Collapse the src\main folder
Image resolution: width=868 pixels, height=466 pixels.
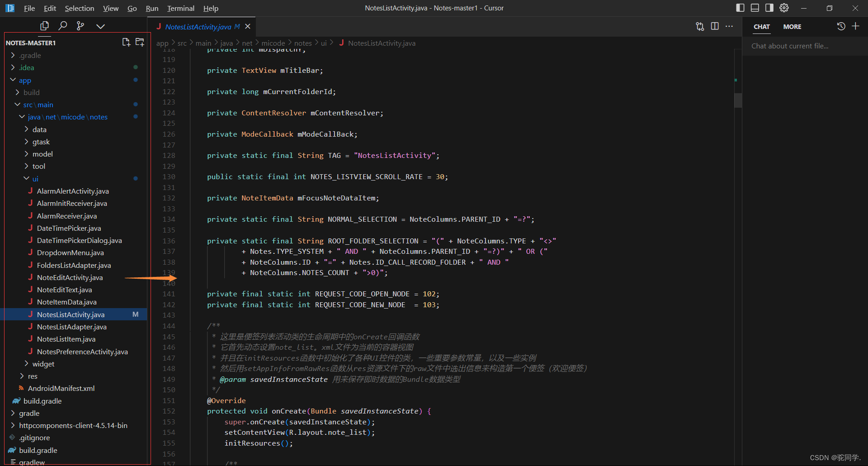[38, 105]
